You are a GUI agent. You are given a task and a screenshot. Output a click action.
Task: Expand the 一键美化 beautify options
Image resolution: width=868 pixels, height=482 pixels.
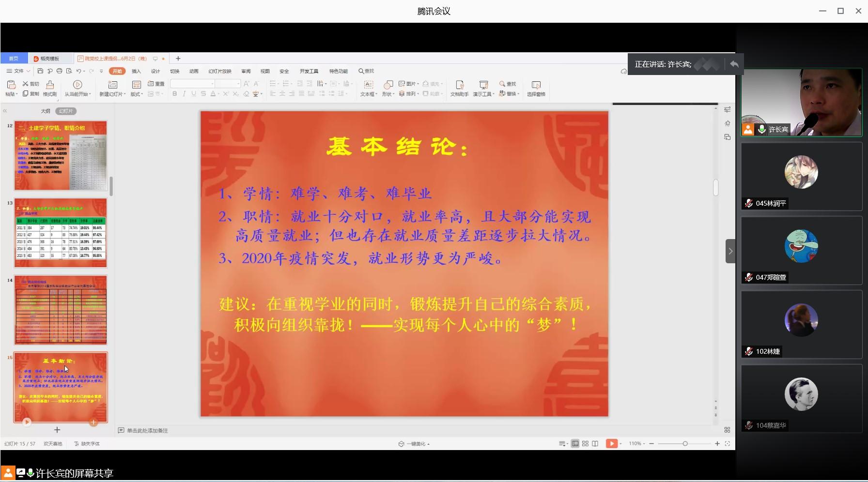pos(417,444)
